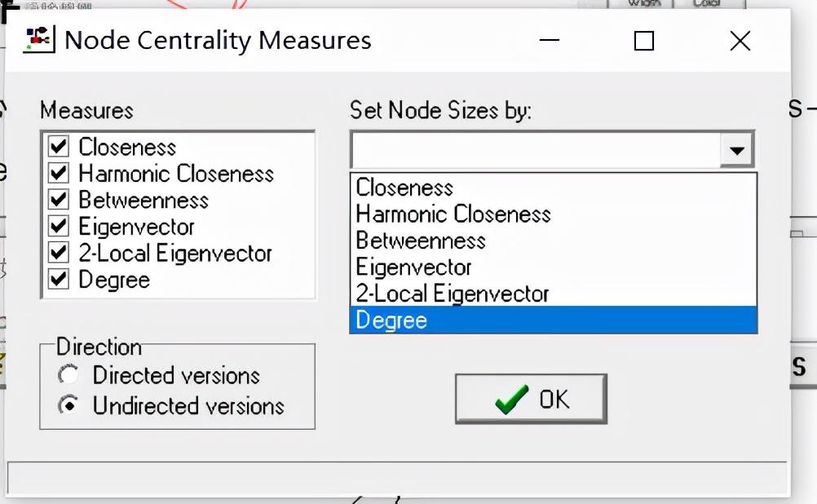Toggle the 2-Local Eigenvector checkbox
Viewport: 817px width, 504px height.
[59, 253]
